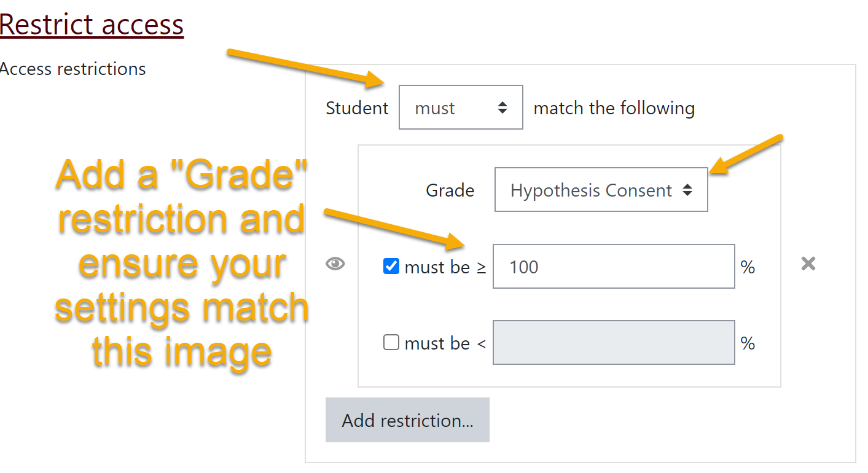Delete the Grade restriction with the X icon
Image resolution: width=868 pixels, height=473 pixels.
(808, 264)
